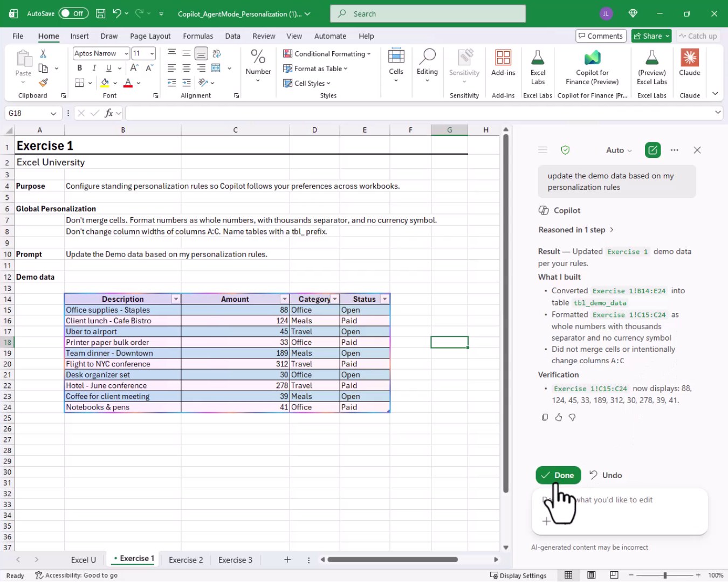Image resolution: width=728 pixels, height=582 pixels.
Task: Open the Claude add-in icon
Action: [x=690, y=58]
